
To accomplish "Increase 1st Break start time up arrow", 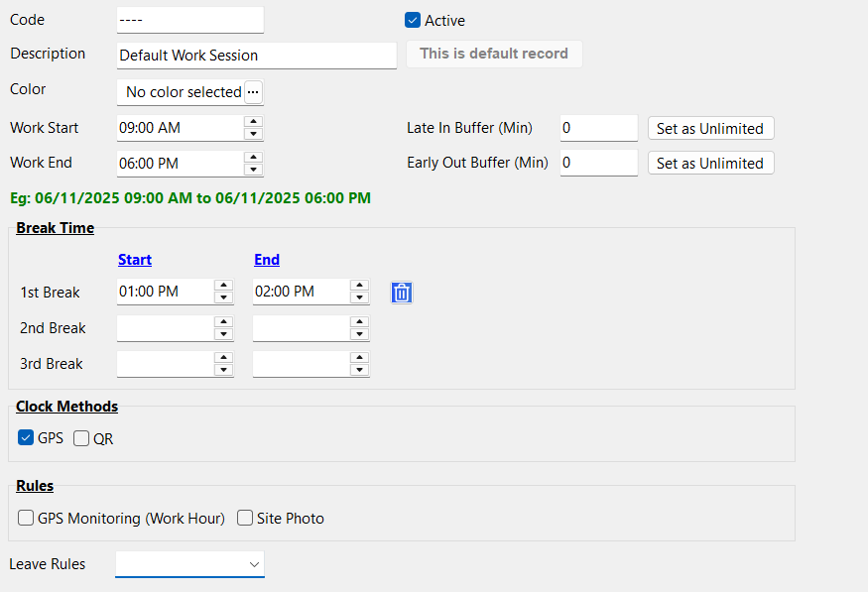I will [x=224, y=286].
